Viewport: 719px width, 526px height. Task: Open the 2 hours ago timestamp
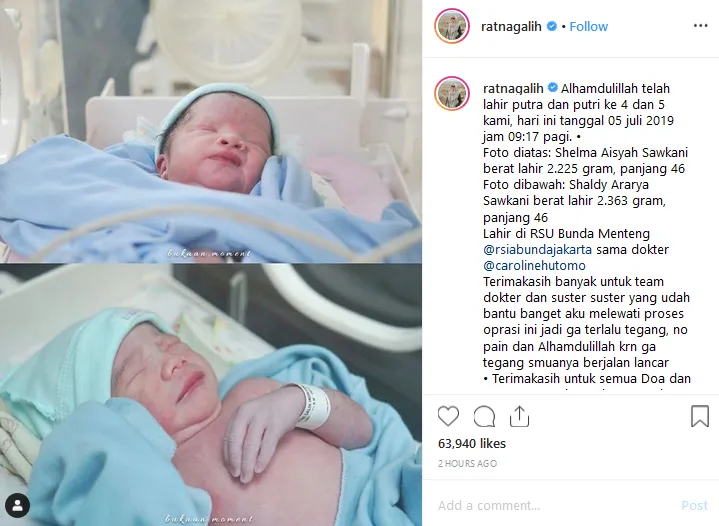tap(467, 464)
